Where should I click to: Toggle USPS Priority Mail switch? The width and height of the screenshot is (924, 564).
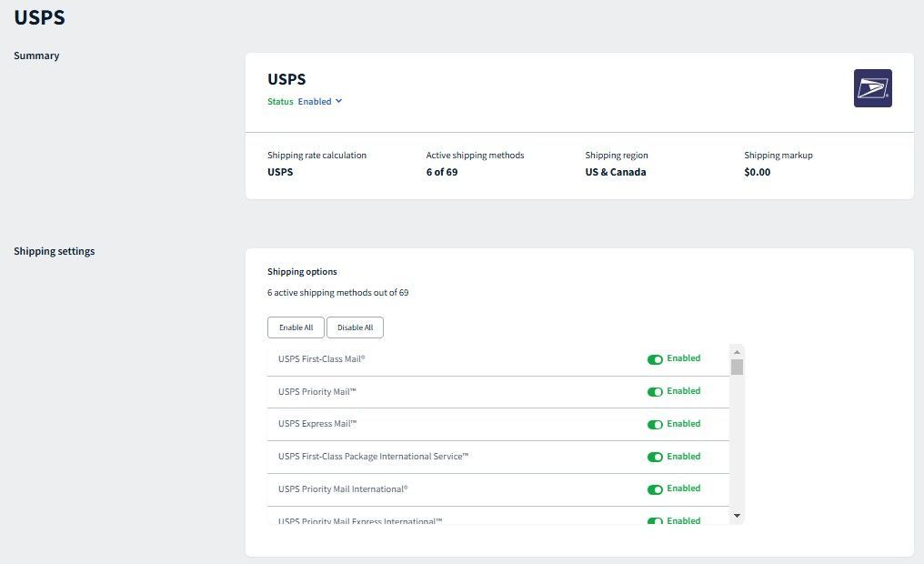coord(655,392)
